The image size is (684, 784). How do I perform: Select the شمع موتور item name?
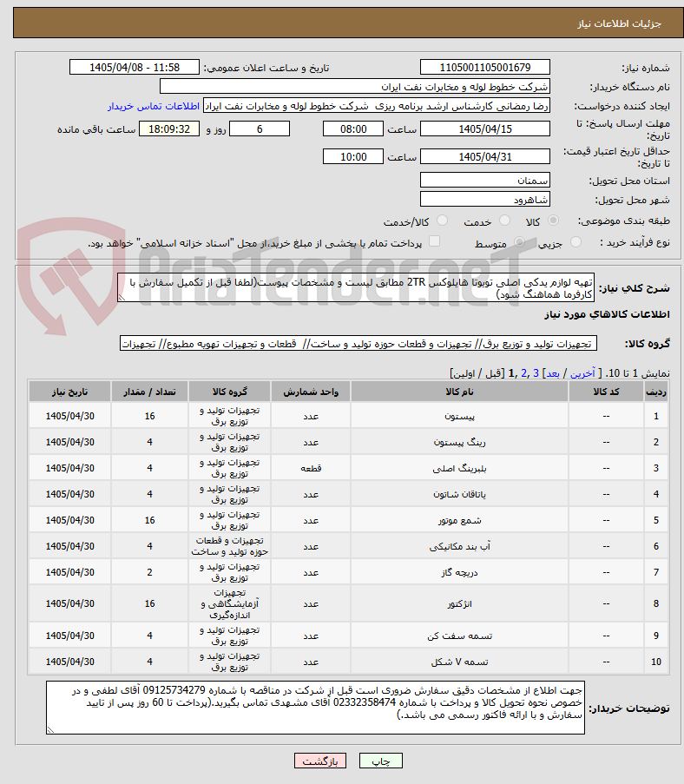pyautogui.click(x=459, y=520)
